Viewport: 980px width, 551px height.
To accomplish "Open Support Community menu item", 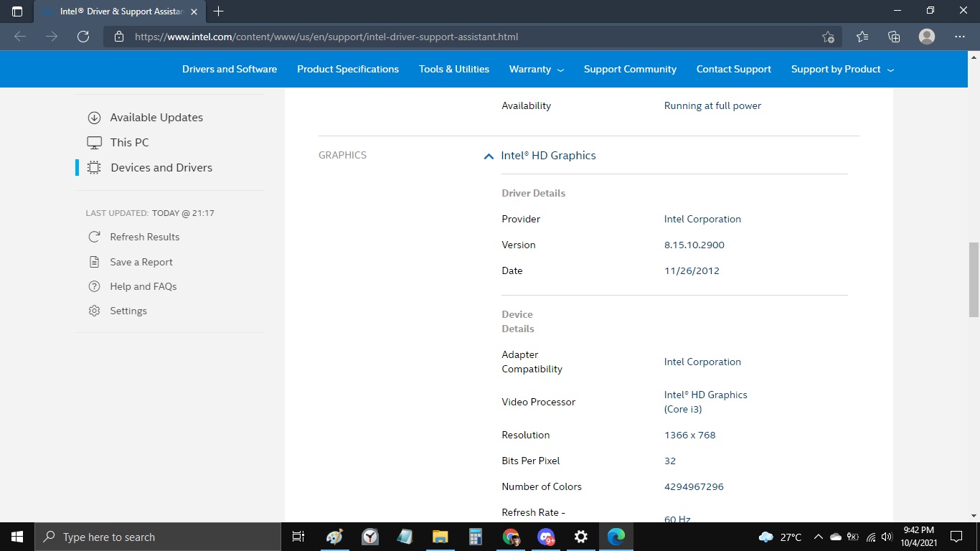I will coord(630,70).
